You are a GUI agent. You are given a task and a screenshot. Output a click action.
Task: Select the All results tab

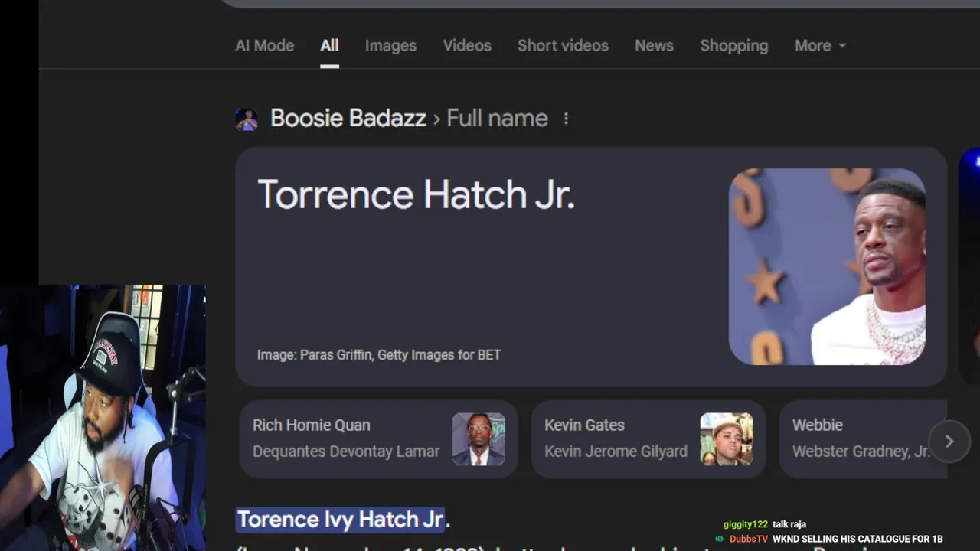329,45
